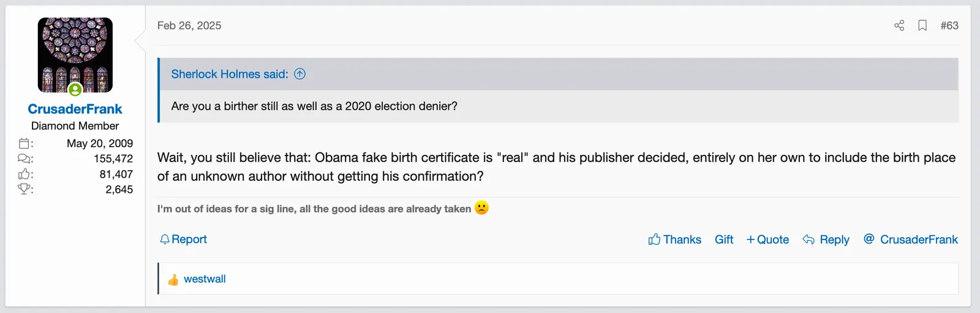980x313 pixels.
Task: Click the online status badge on avatar
Action: pyautogui.click(x=75, y=90)
